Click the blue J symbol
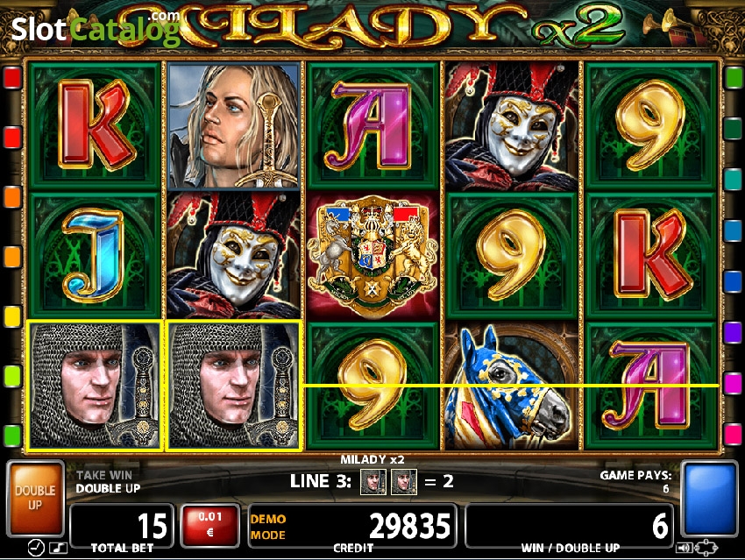This screenshot has height=560, width=745. click(x=95, y=256)
